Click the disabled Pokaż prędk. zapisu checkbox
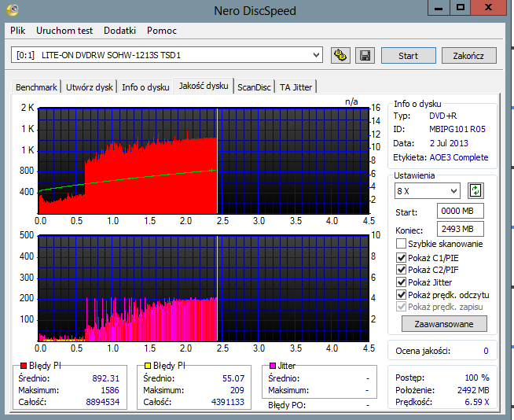This screenshot has height=420, width=514. [x=401, y=307]
